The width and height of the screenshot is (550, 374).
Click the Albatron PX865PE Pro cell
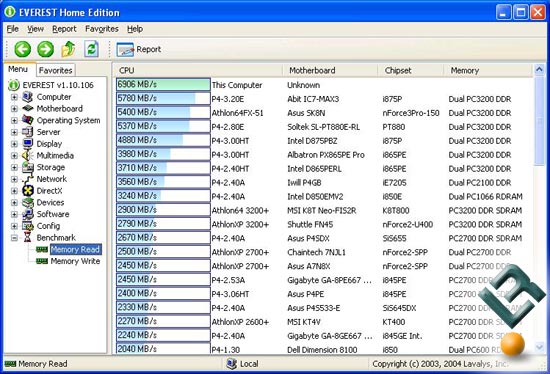tap(326, 155)
